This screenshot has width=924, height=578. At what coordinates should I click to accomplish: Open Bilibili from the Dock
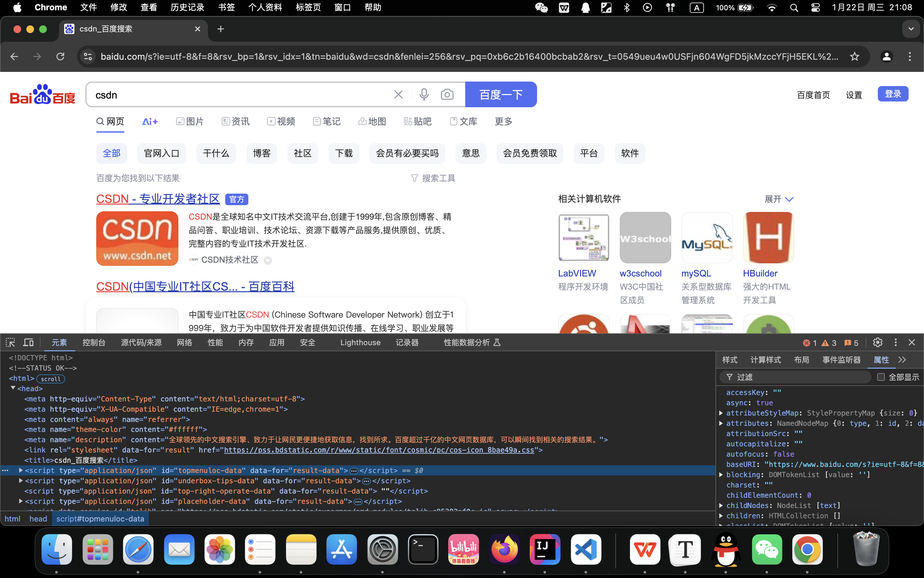pos(464,549)
